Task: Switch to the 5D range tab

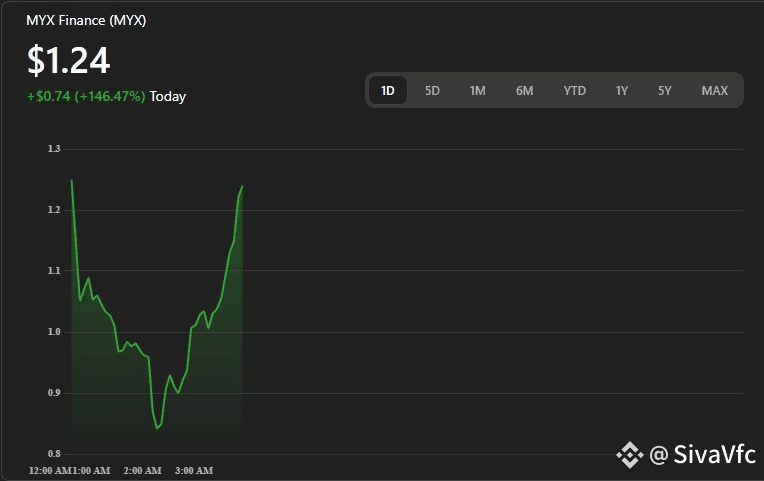Action: [432, 91]
